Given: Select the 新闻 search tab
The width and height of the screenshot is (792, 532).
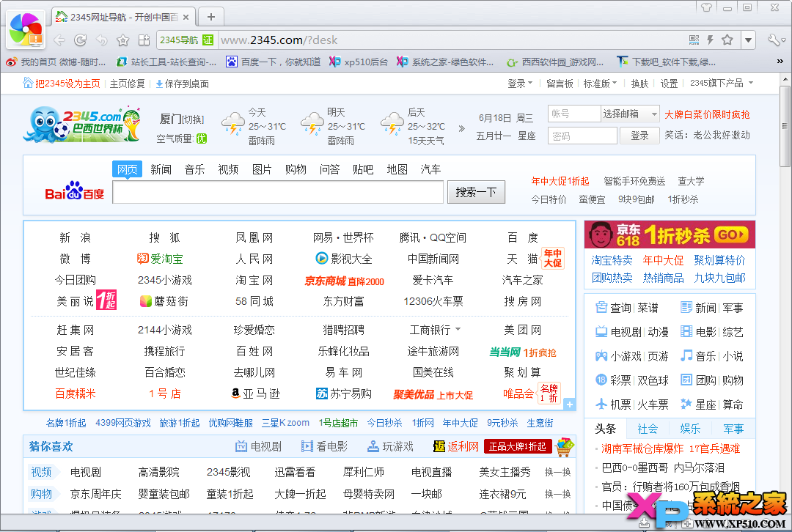Looking at the screenshot, I should [161, 169].
